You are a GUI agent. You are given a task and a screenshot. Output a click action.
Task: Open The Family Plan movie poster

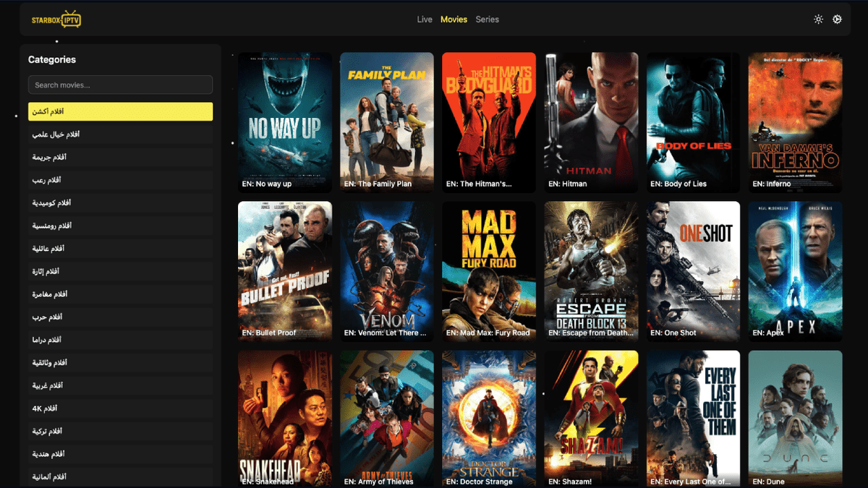[387, 122]
